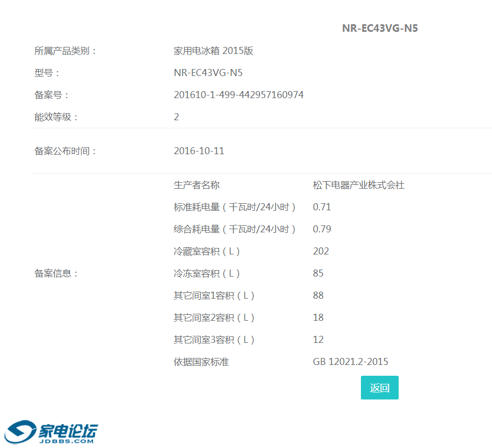The height and width of the screenshot is (448, 492).
Task: Click the bold NR-EC43VG-N5 heading
Action: [x=380, y=29]
